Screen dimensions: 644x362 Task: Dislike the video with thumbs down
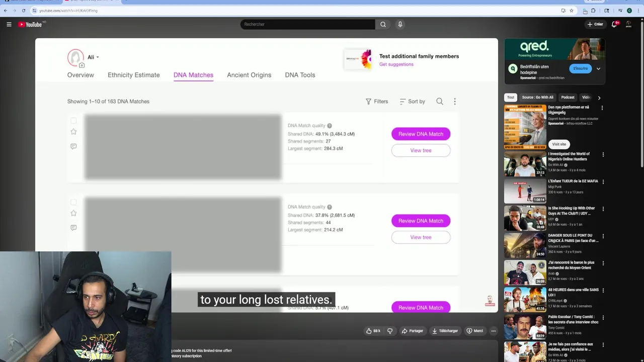[x=390, y=331]
